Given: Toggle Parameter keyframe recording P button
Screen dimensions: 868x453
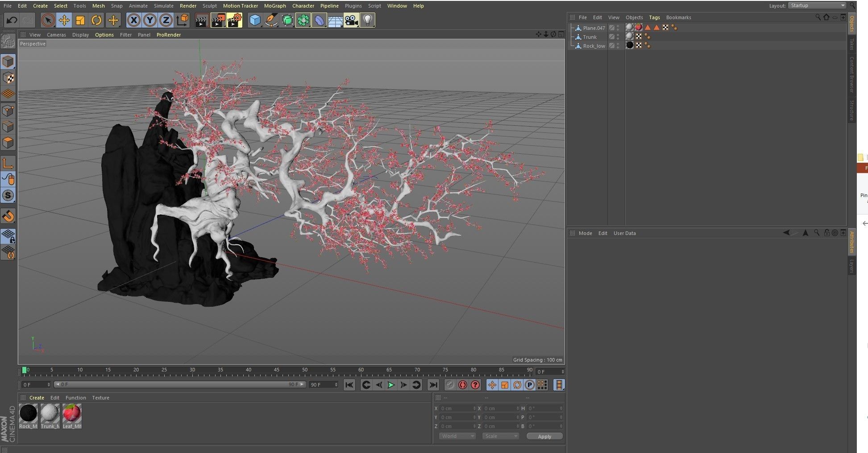Looking at the screenshot, I should point(529,385).
